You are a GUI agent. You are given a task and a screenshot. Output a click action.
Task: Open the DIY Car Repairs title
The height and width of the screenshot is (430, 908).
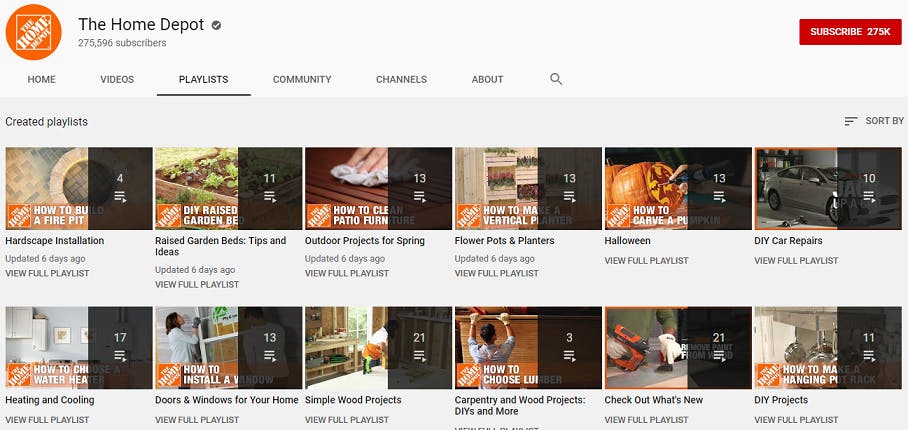click(789, 241)
